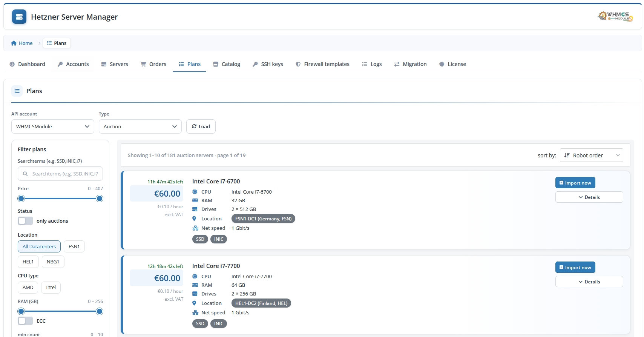644x337 pixels.
Task: Click the Accounts tab key icon
Action: 60,64
